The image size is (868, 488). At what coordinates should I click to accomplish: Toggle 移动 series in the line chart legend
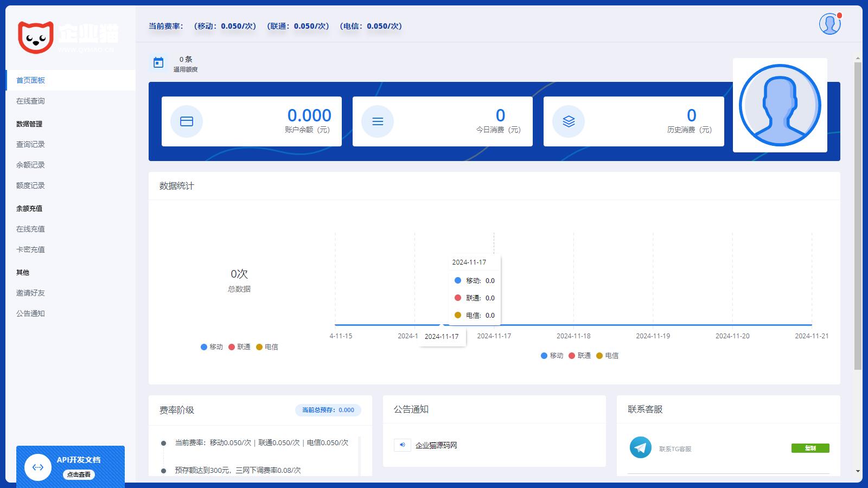[552, 356]
